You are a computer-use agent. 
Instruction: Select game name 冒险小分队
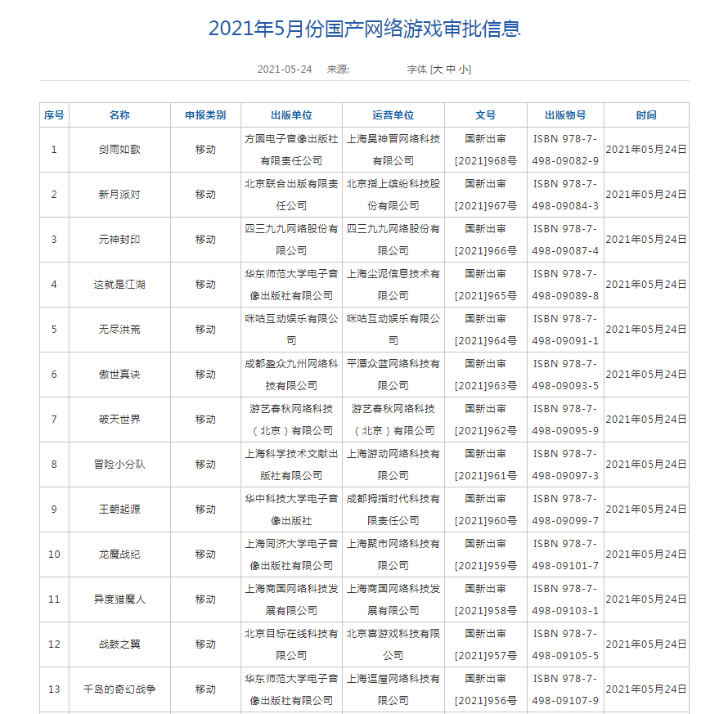(x=119, y=465)
